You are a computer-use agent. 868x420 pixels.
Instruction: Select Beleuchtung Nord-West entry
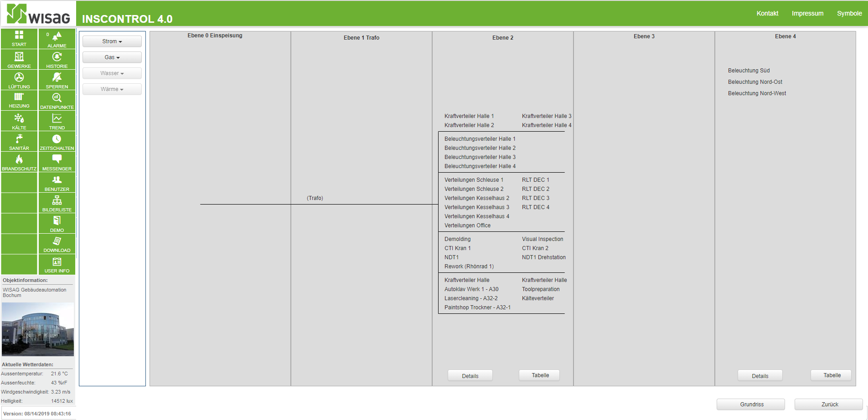coord(757,93)
